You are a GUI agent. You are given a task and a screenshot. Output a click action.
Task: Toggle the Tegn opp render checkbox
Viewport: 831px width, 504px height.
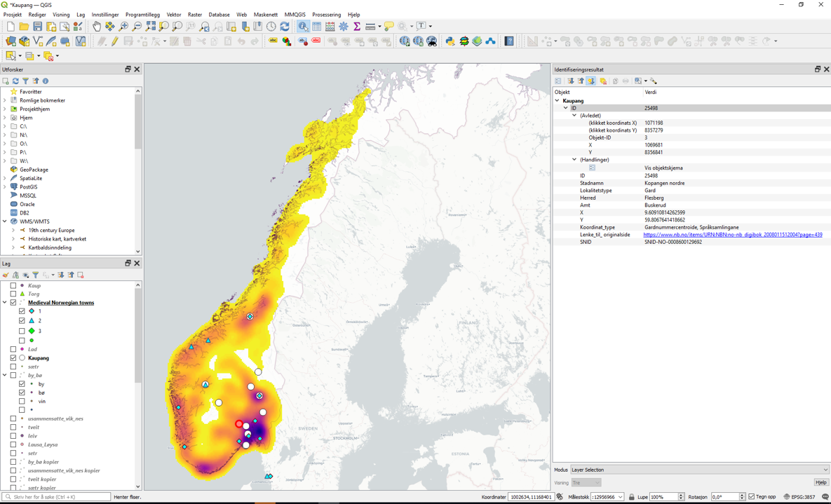pos(752,497)
